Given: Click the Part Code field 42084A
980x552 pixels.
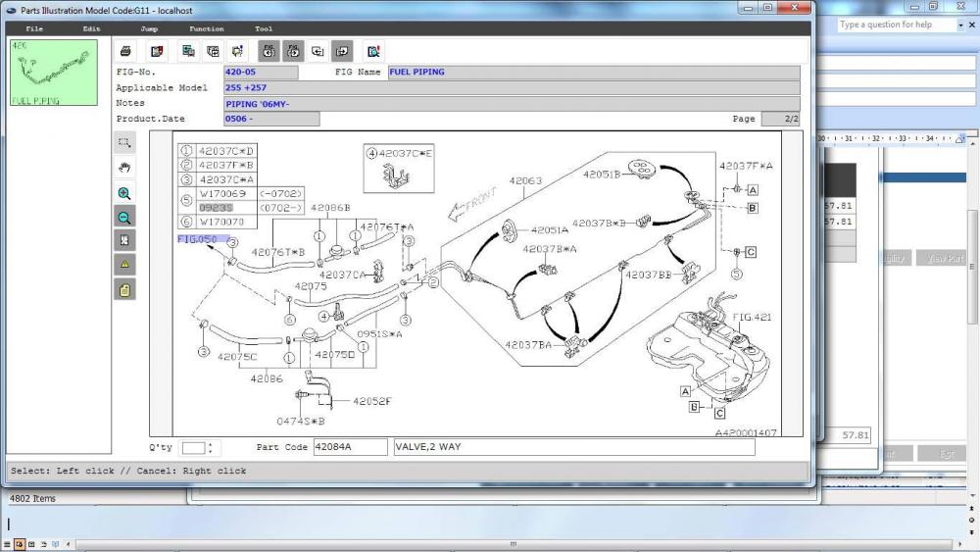Looking at the screenshot, I should 350,447.
